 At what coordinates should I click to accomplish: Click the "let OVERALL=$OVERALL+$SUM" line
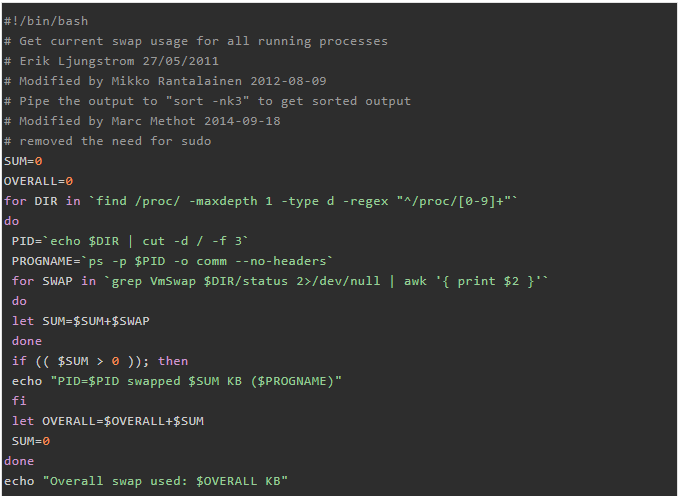click(107, 421)
